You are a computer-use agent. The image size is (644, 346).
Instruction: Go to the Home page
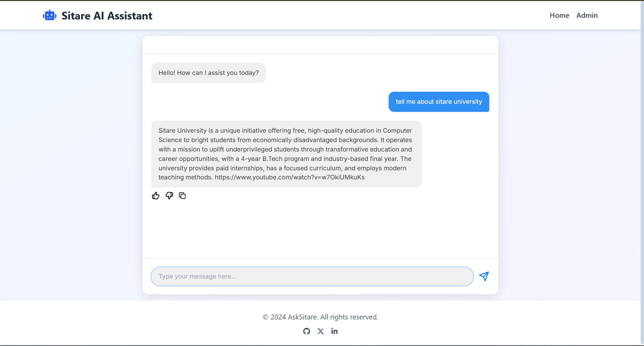tap(559, 15)
